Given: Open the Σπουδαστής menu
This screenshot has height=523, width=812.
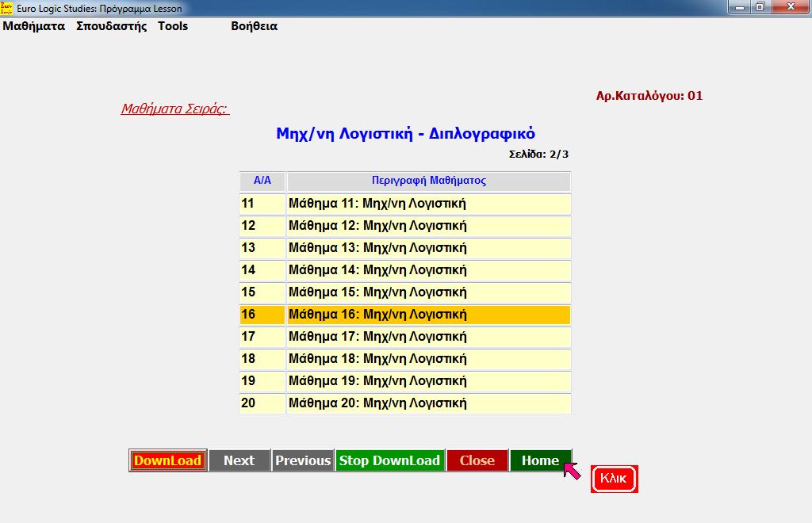Looking at the screenshot, I should [x=112, y=26].
